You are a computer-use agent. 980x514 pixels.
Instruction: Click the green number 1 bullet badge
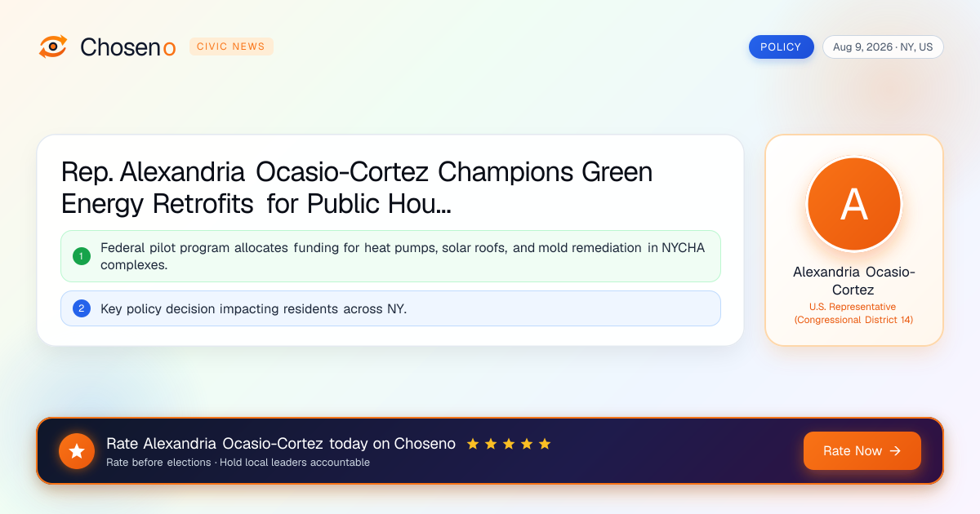[81, 256]
